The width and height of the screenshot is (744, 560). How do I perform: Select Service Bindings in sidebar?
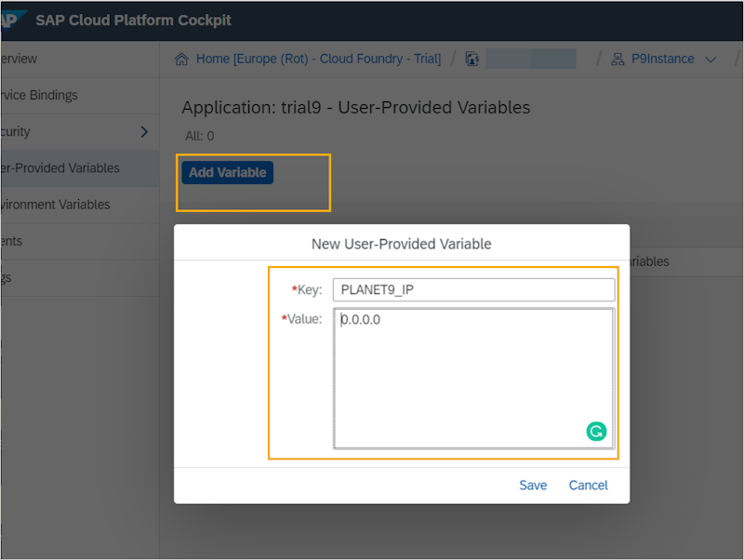pyautogui.click(x=39, y=95)
